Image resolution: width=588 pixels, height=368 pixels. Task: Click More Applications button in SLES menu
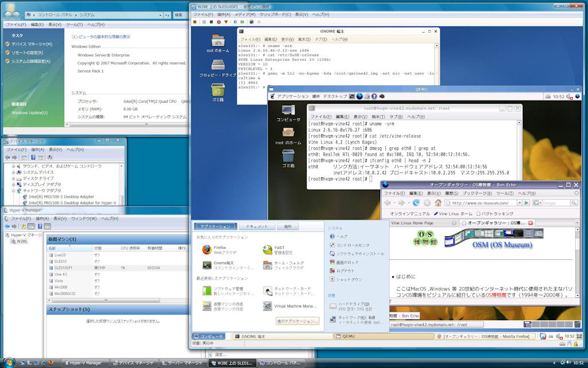(297, 321)
